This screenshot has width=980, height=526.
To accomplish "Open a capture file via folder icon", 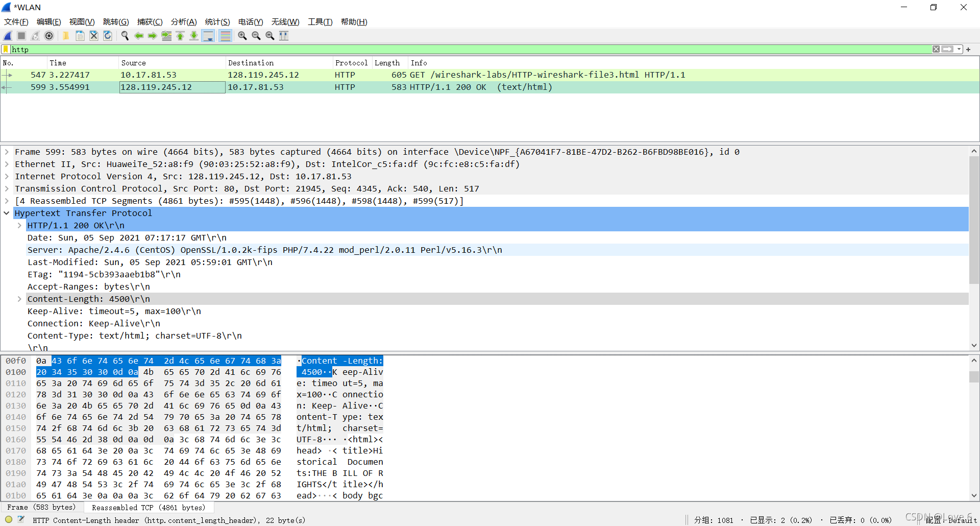I will 66,36.
